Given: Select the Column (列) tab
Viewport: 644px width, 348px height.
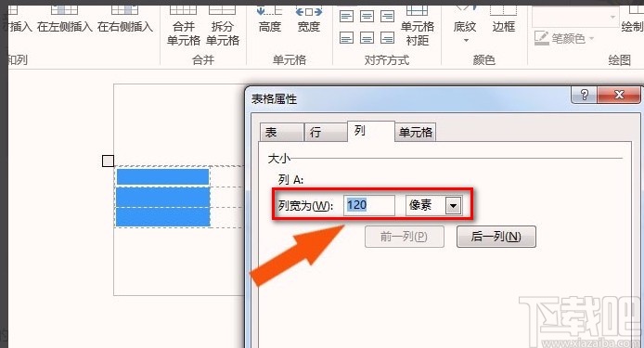Looking at the screenshot, I should [x=371, y=131].
